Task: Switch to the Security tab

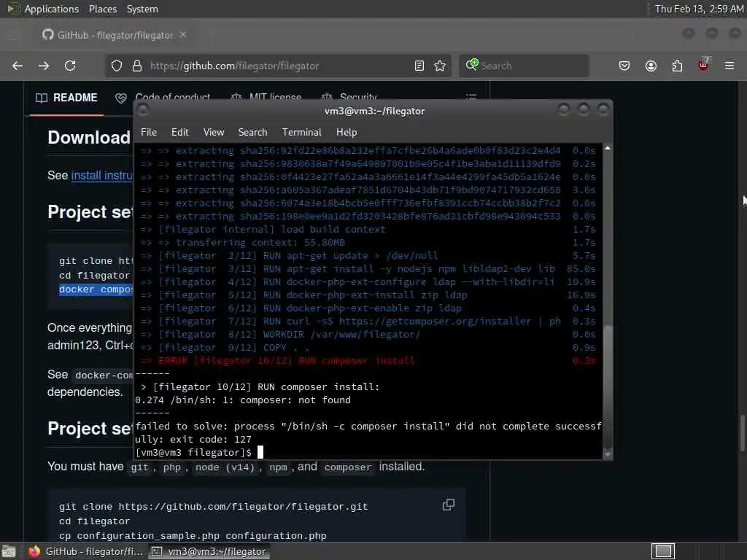Action: tap(349, 97)
